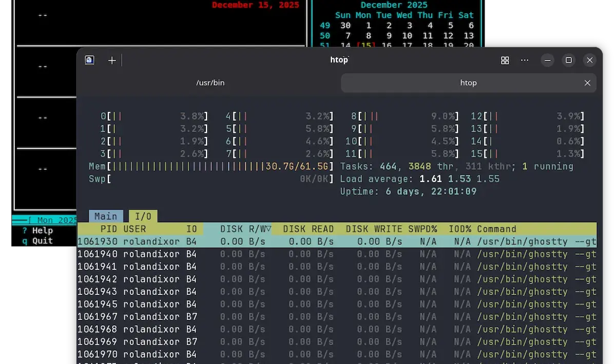The image size is (616, 364).
Task: Select process row with PID 1061970
Action: click(337, 354)
